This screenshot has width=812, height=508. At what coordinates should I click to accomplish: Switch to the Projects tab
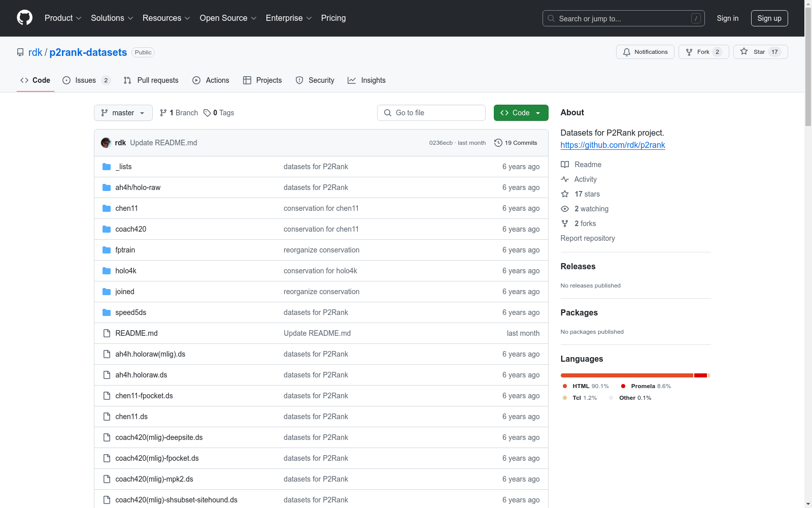(262, 80)
